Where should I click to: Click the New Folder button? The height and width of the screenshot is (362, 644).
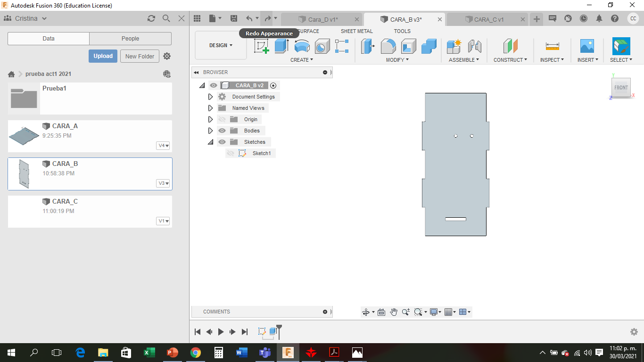[x=140, y=56]
